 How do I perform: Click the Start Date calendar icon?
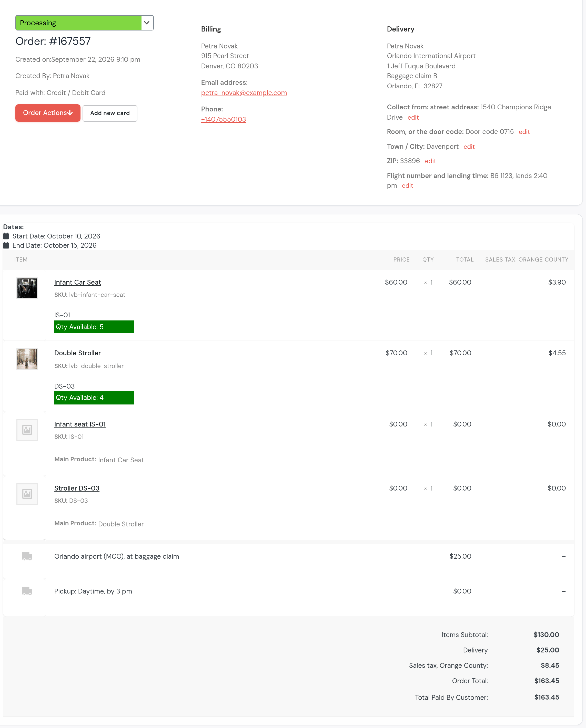(x=6, y=236)
